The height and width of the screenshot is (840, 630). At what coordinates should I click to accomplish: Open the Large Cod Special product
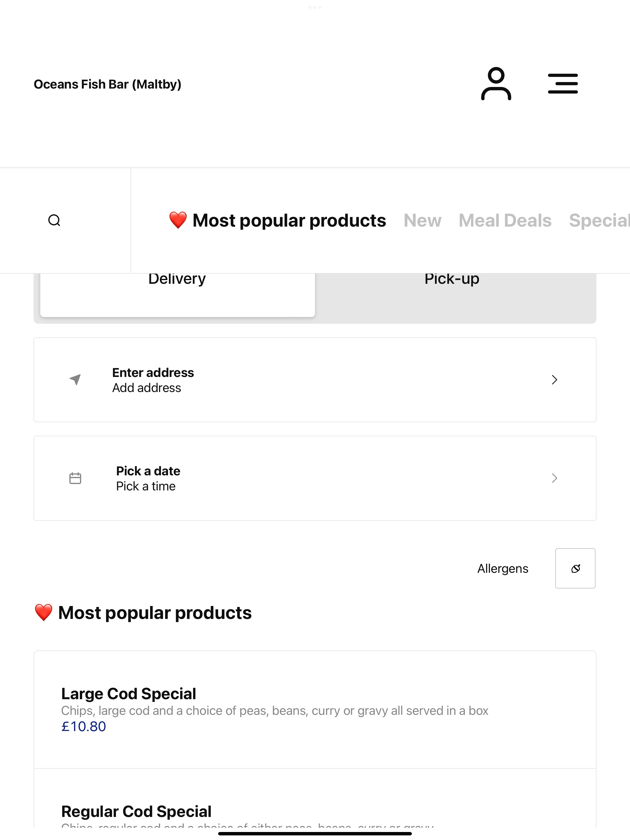(x=315, y=709)
